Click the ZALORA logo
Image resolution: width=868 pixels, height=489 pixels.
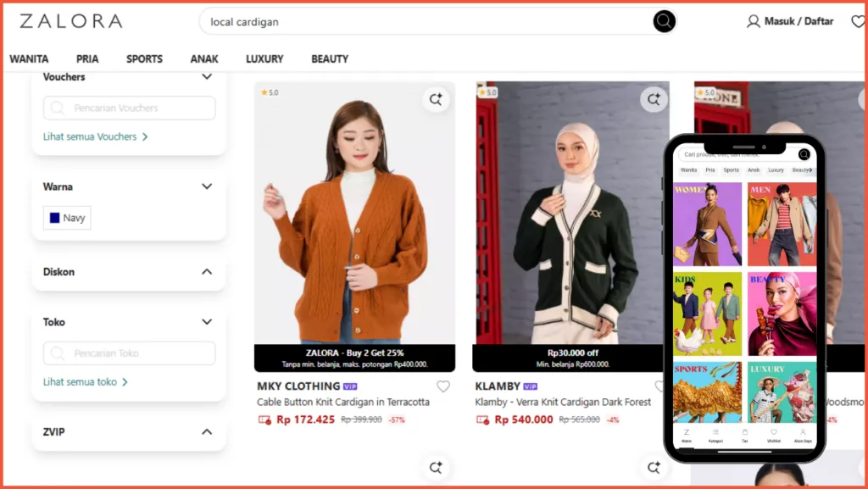click(x=71, y=21)
